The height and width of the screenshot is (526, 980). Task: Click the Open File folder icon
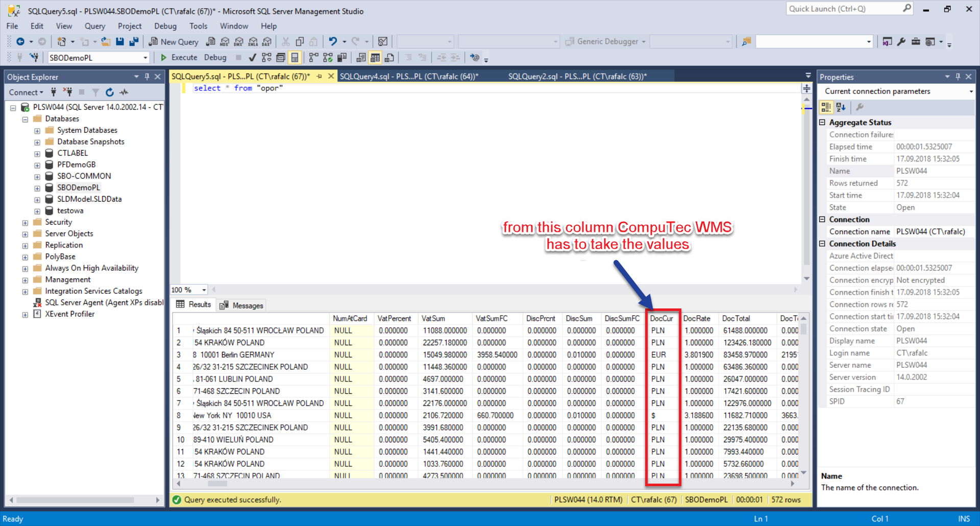[x=106, y=41]
